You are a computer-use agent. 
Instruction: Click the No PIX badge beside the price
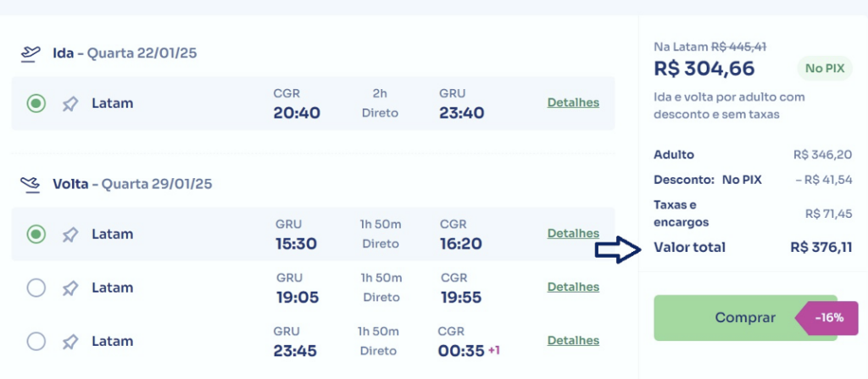[824, 69]
